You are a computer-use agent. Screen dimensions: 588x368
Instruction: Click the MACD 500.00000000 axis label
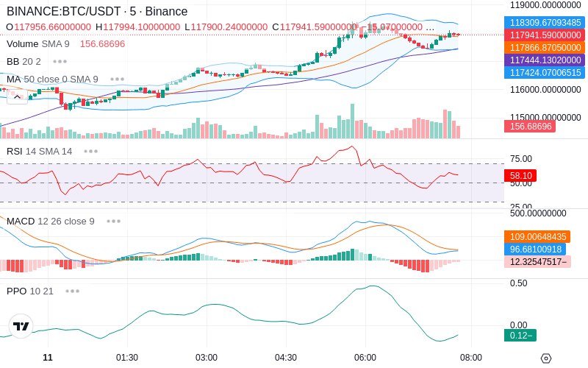coord(538,213)
